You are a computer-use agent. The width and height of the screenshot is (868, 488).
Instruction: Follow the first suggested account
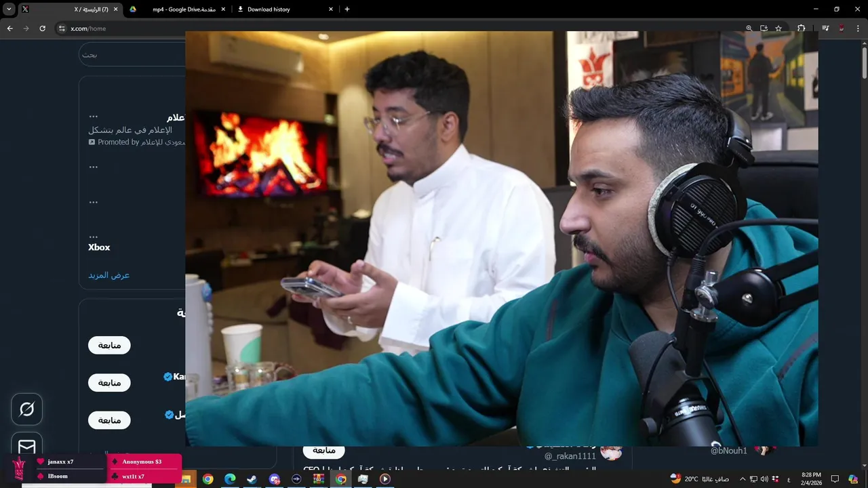coord(109,345)
